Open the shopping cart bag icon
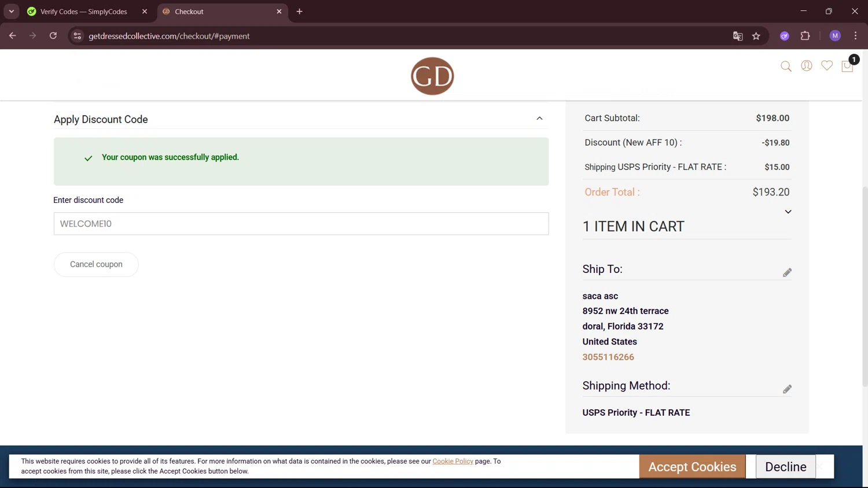 point(848,66)
